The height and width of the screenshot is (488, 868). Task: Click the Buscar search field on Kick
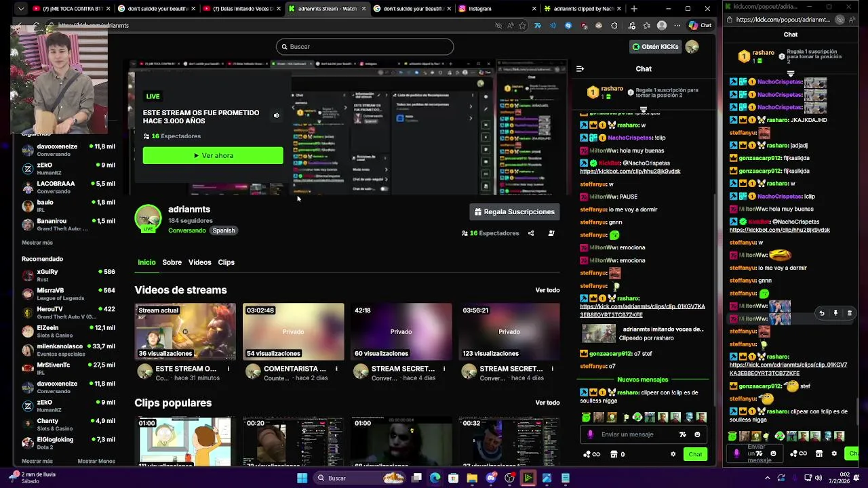pos(365,47)
